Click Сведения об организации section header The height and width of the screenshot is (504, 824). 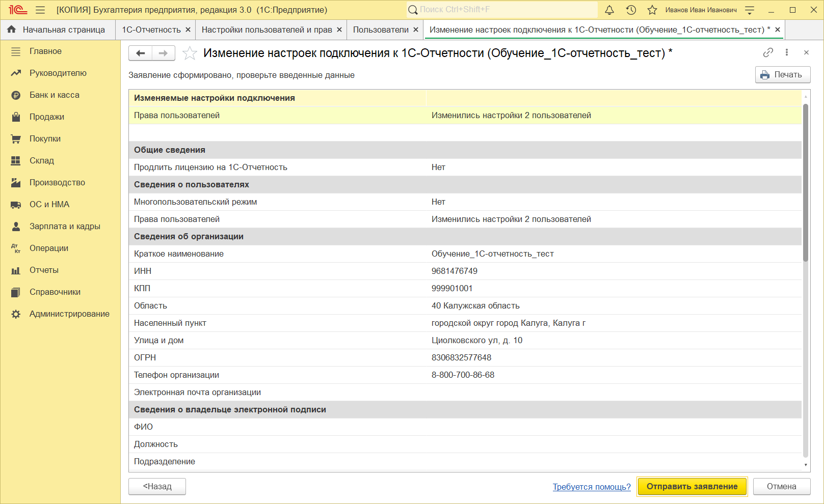[465, 237]
